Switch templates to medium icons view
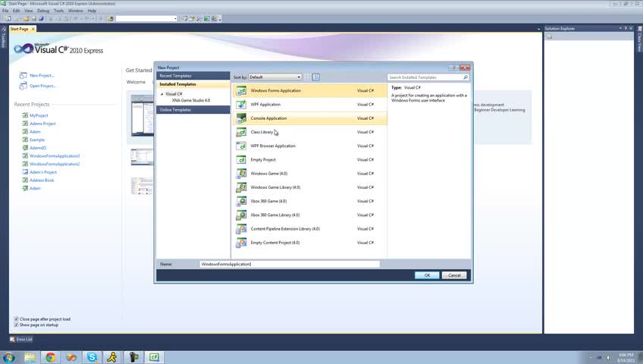 (315, 77)
